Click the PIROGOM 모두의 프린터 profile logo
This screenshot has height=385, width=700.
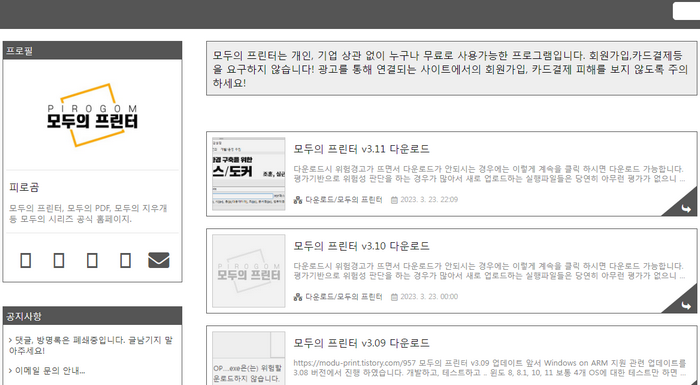coord(92,115)
